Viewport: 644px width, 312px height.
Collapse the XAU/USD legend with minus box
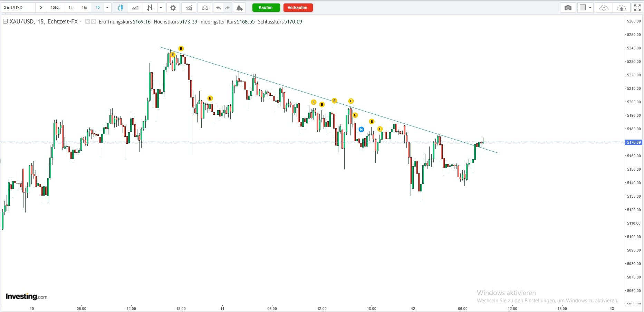tap(5, 21)
